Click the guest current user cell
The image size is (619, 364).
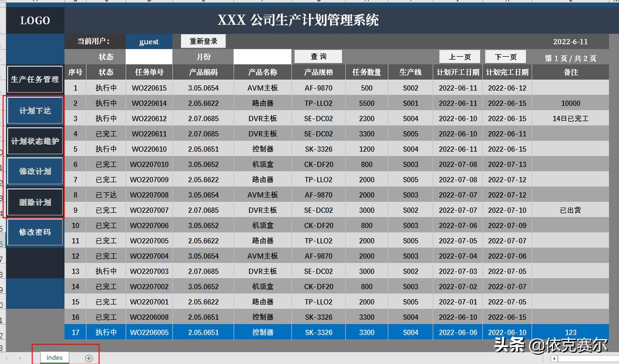pos(149,41)
